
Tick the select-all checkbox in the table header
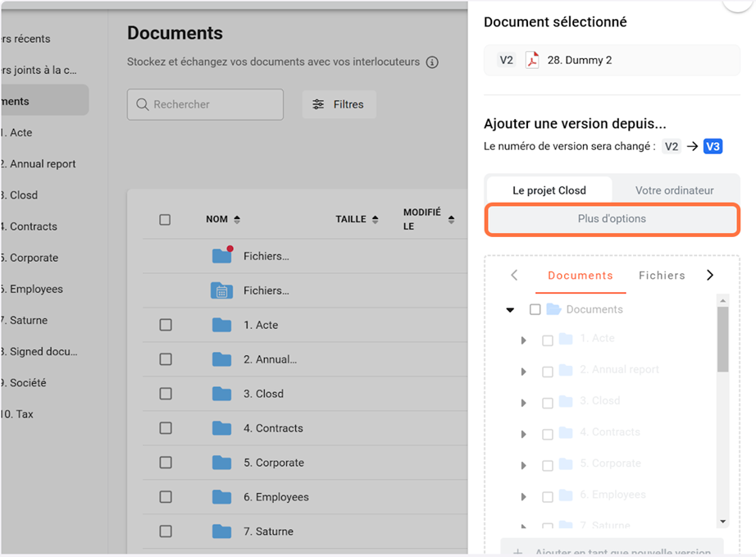165,220
